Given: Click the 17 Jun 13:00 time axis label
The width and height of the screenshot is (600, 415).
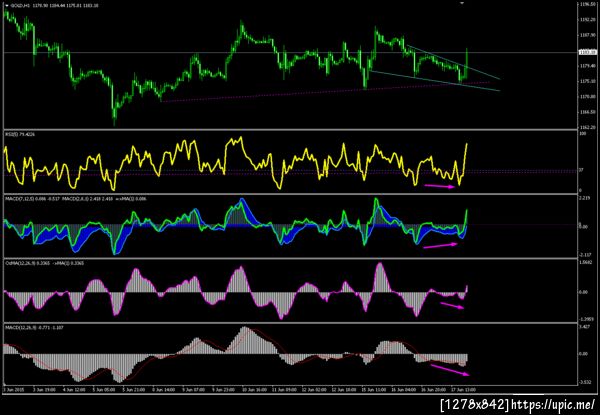Looking at the screenshot, I should click(463, 389).
